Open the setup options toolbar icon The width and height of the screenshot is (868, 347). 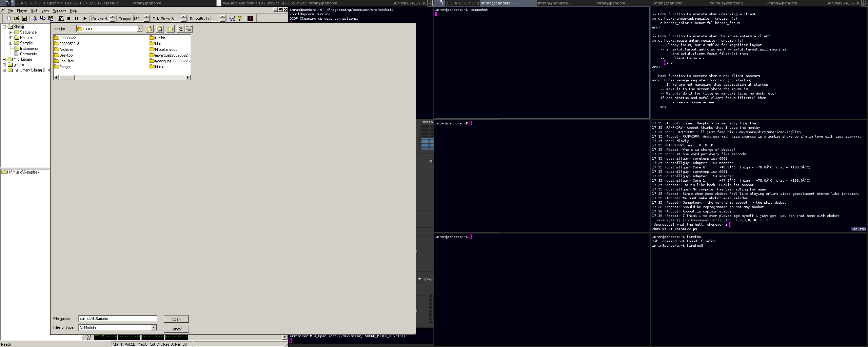click(x=232, y=19)
